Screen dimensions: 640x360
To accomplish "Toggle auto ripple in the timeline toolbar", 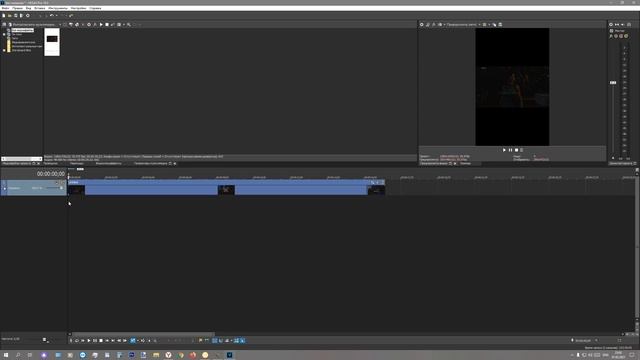I will tap(227, 340).
